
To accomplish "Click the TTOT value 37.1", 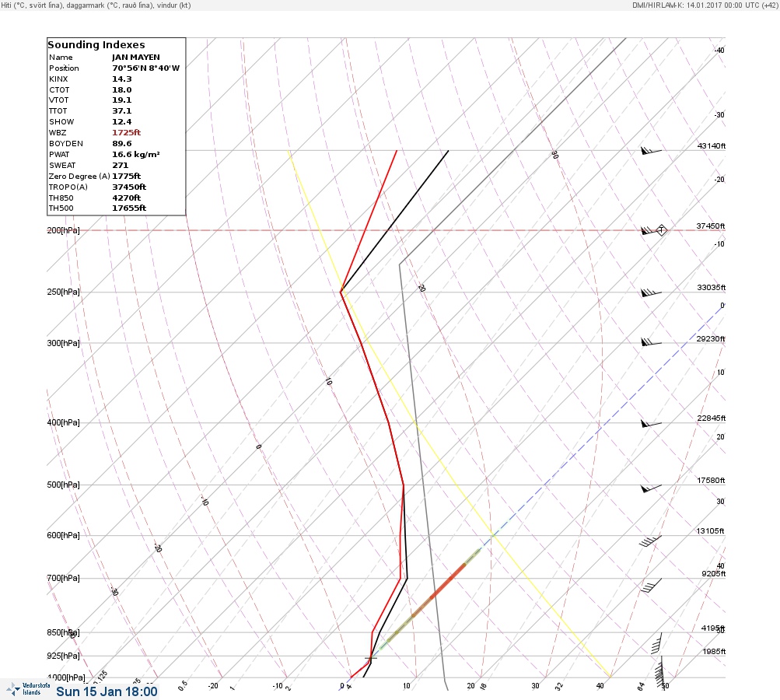I will [x=122, y=111].
